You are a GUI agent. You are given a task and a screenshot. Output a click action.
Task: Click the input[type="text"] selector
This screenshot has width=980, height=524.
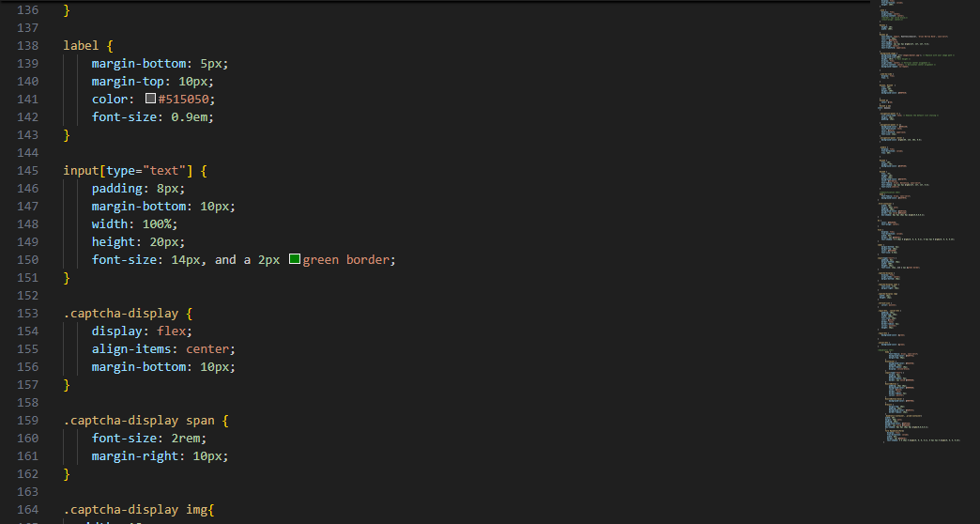[127, 171]
